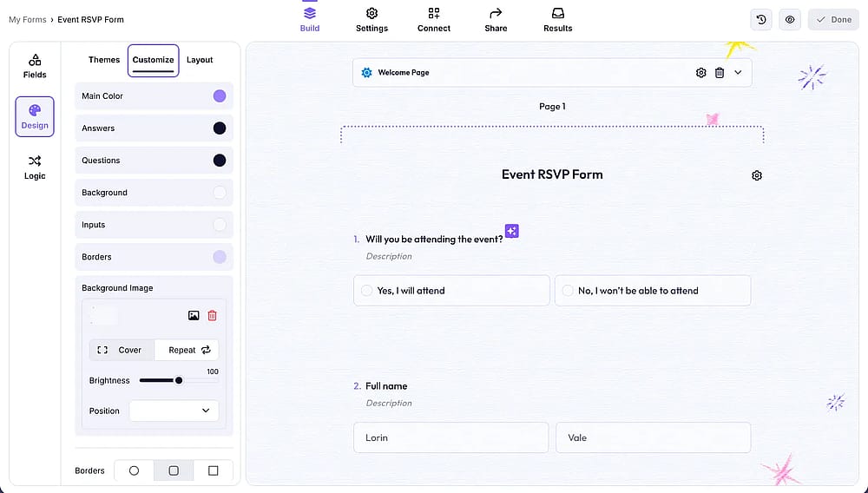The image size is (868, 493).
Task: Expand the Welcome Page chevron
Action: pos(738,73)
